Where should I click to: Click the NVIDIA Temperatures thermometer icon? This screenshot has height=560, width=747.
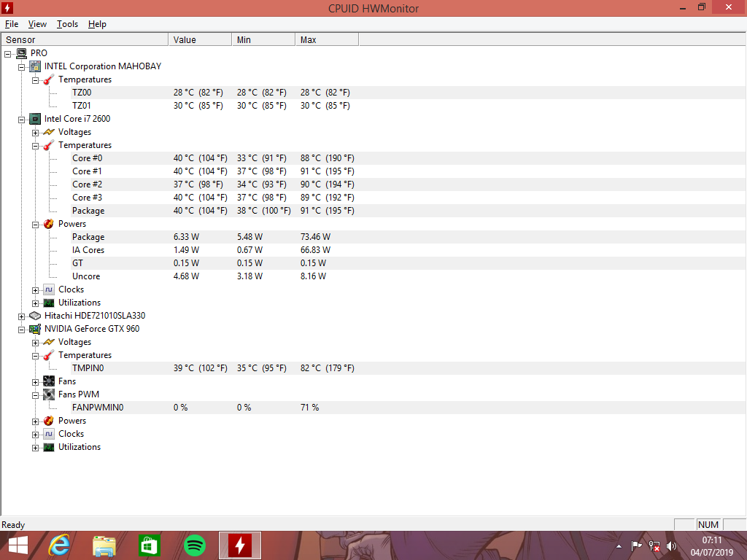pyautogui.click(x=49, y=355)
